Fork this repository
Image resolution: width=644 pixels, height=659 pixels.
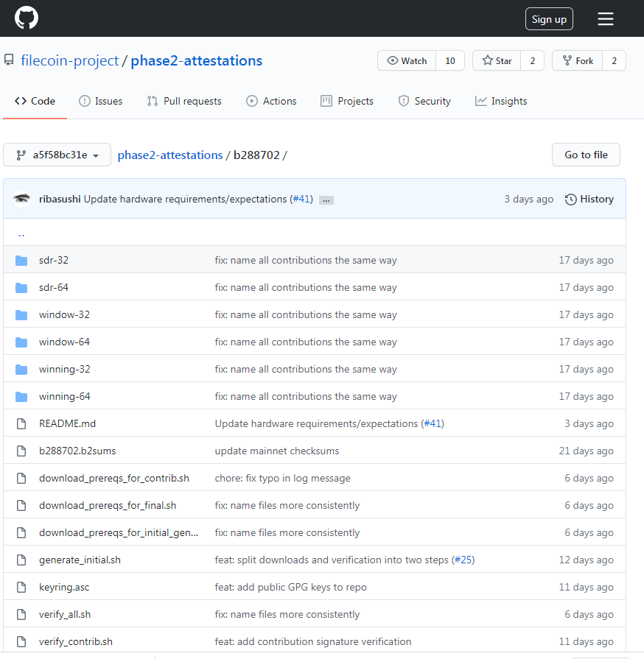point(578,61)
